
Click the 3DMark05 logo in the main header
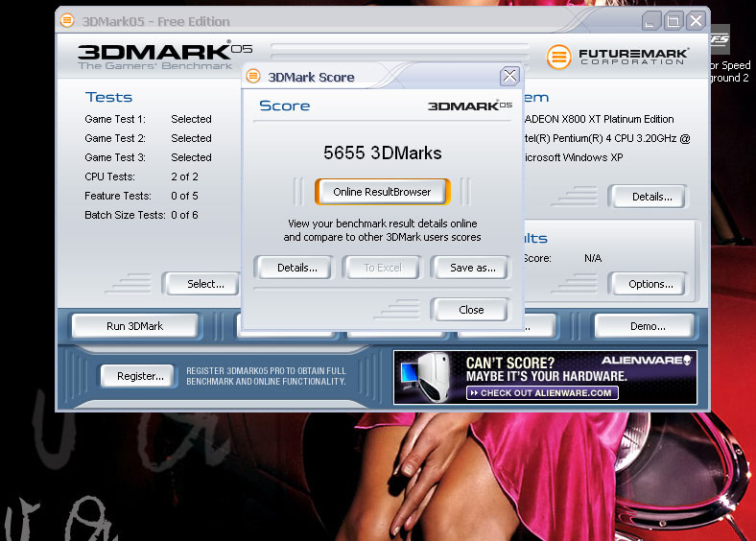(165, 55)
